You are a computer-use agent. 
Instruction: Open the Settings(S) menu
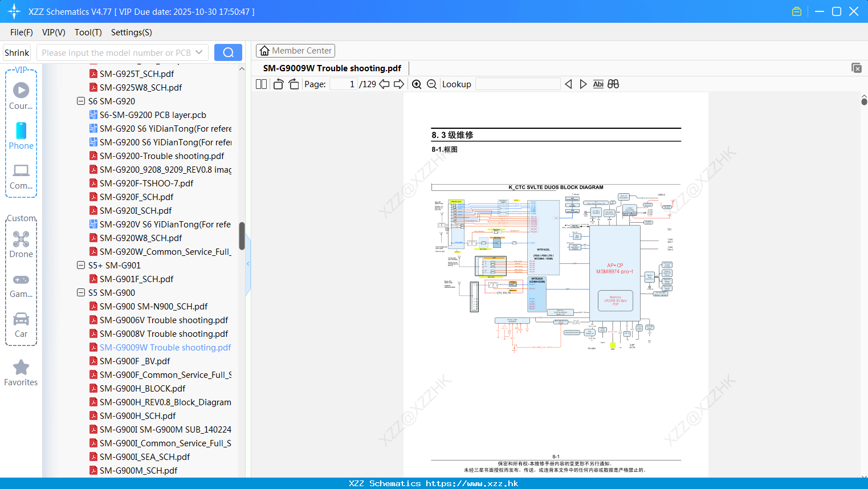[132, 32]
